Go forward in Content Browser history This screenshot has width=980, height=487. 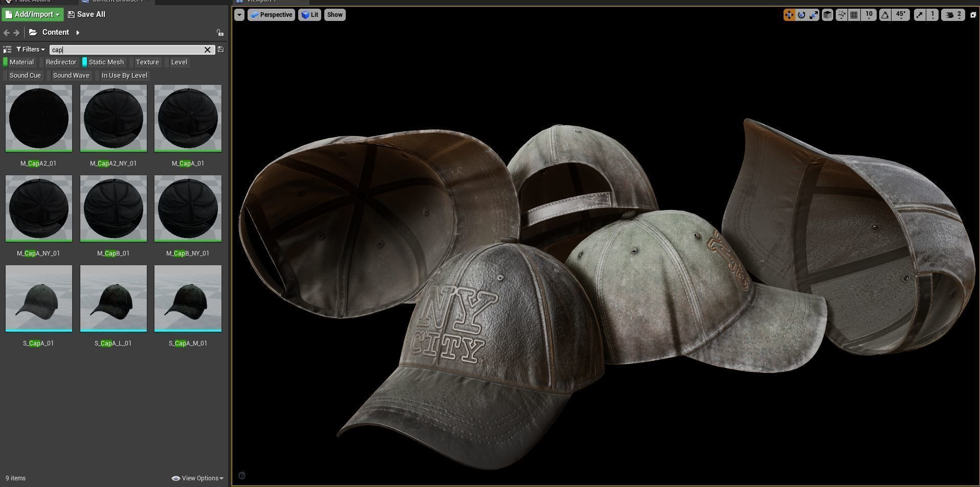click(16, 33)
